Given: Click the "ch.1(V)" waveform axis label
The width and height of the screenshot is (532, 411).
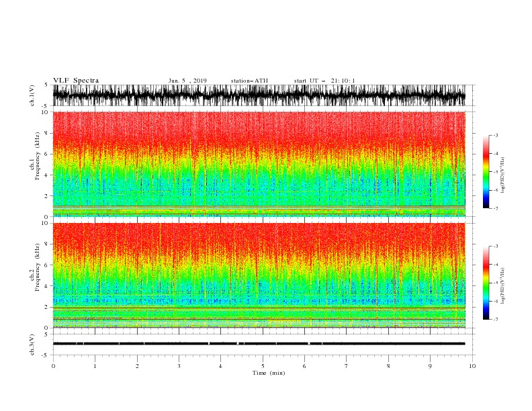Looking at the screenshot, I should pos(32,95).
